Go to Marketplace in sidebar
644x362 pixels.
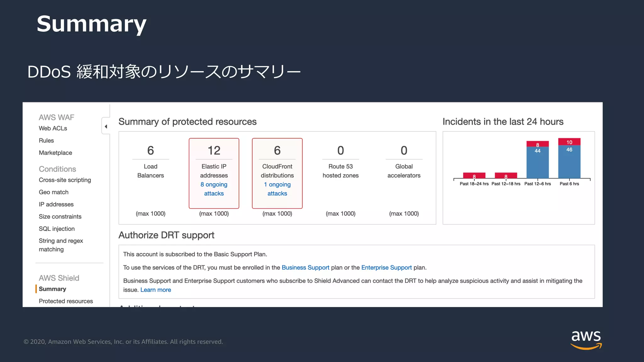[55, 153]
